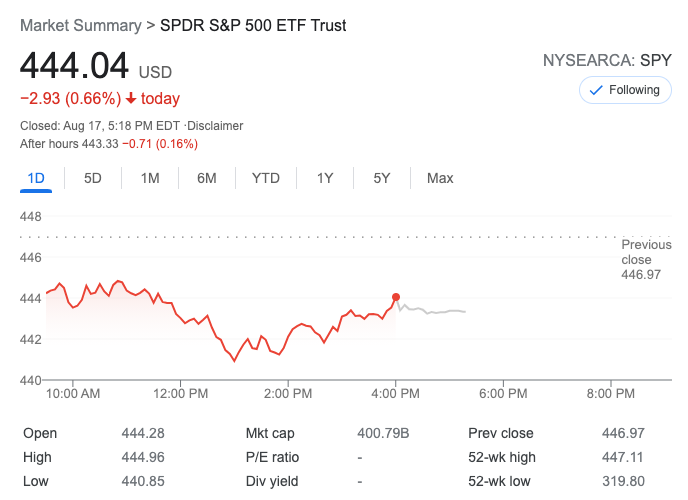Select the 1D time range tab

[36, 178]
